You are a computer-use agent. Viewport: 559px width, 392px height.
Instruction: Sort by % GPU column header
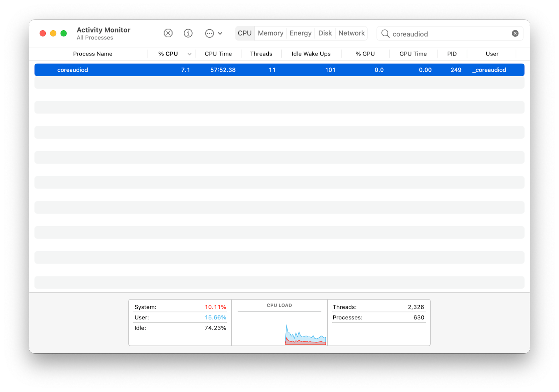365,54
